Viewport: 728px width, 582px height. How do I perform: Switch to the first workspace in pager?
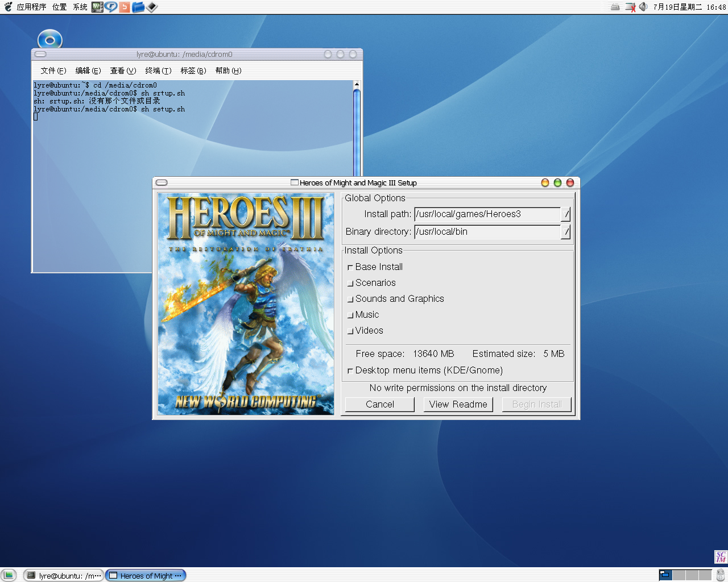[665, 575]
